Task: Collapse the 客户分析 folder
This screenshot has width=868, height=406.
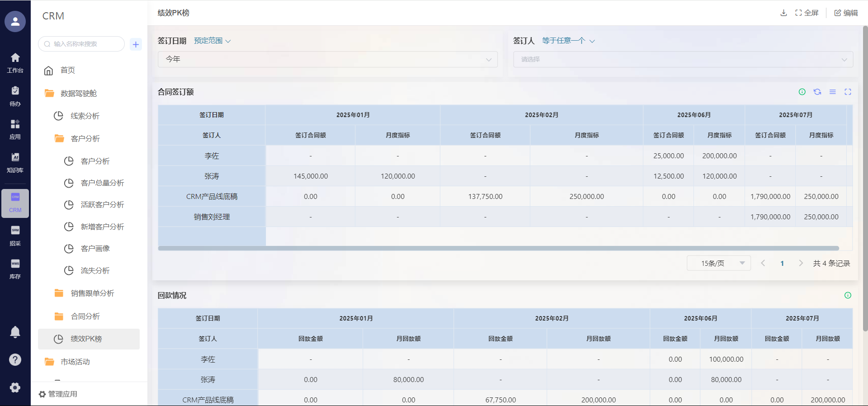Action: (x=85, y=139)
